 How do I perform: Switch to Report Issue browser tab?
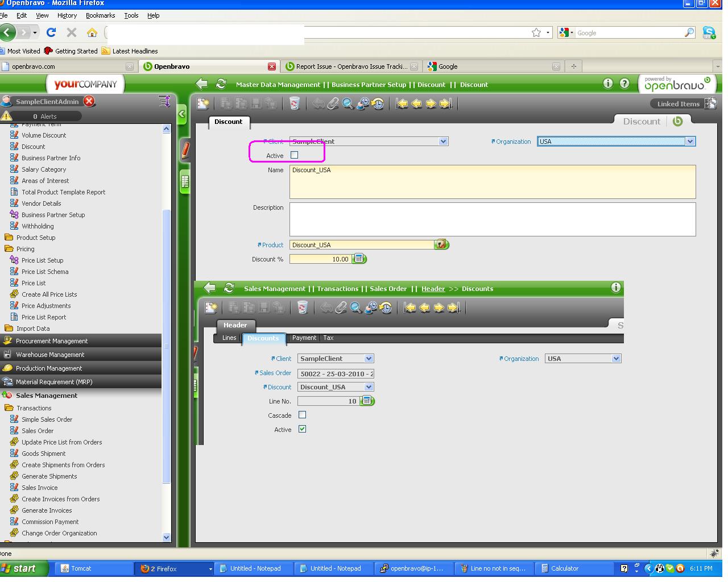pos(351,66)
